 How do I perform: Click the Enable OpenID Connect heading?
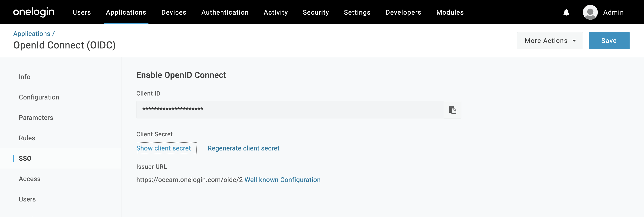tap(181, 75)
